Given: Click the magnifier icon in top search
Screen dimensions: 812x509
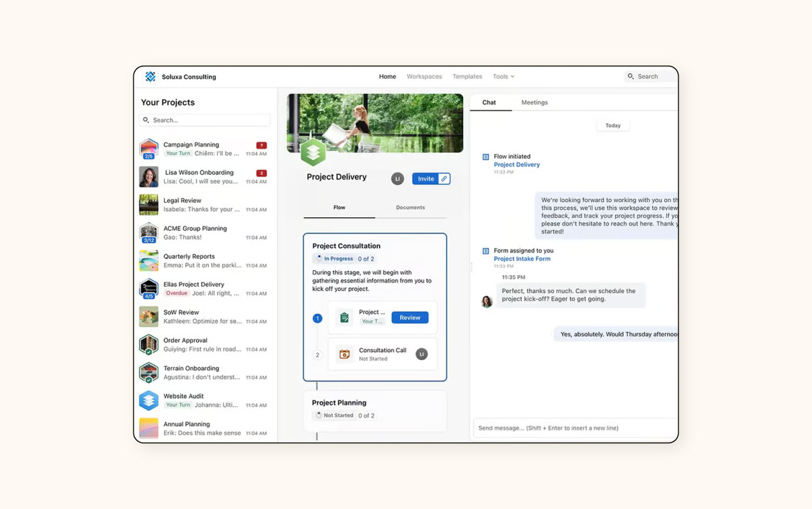Looking at the screenshot, I should point(631,76).
